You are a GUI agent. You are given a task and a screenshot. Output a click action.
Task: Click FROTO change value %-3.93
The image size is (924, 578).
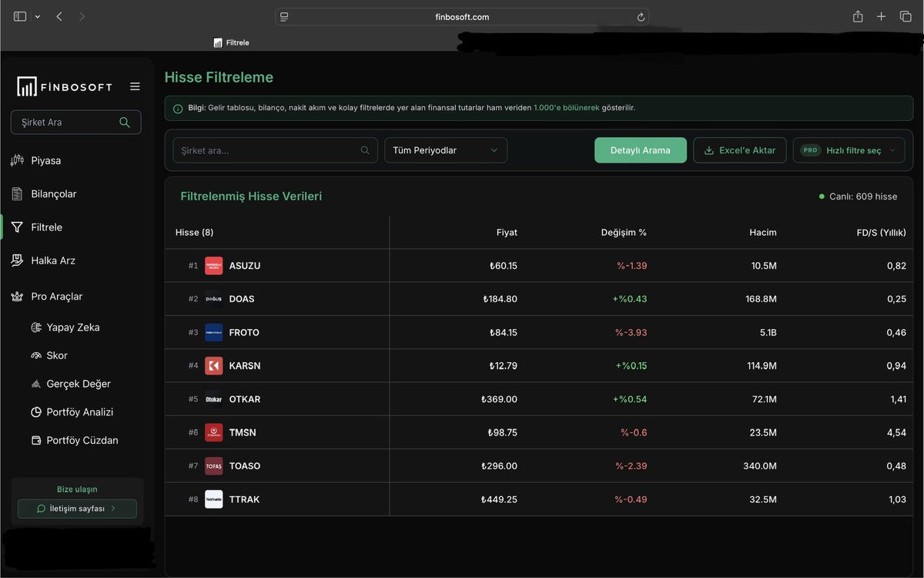coord(631,333)
